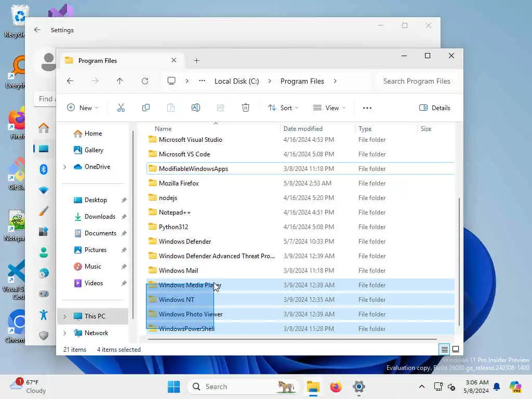532x399 pixels.
Task: Open Music quick access folder
Action: [92, 267]
